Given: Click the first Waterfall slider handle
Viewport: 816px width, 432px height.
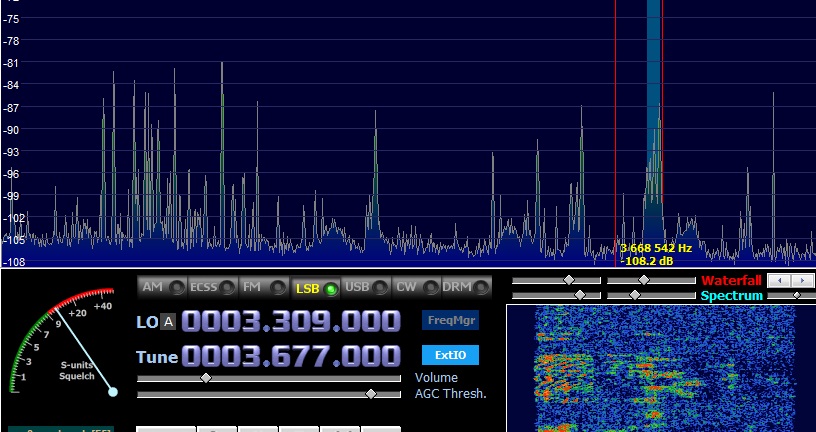Looking at the screenshot, I should pyautogui.click(x=569, y=281).
